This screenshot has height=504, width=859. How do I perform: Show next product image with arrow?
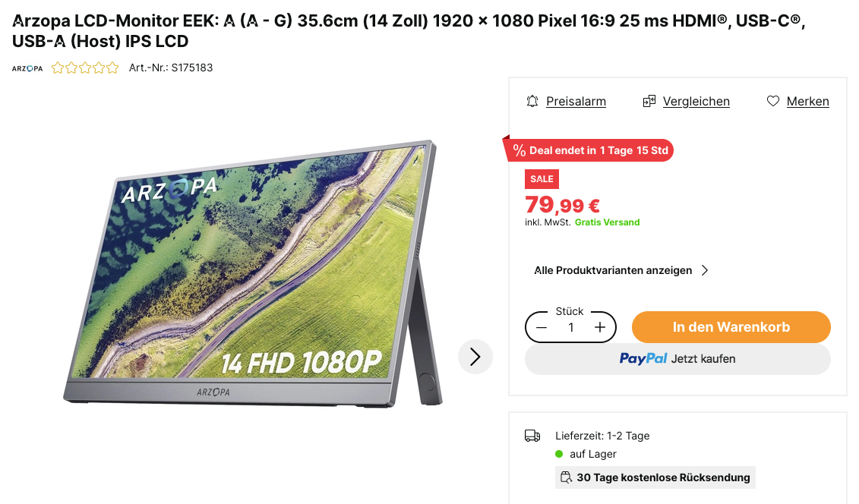(475, 357)
